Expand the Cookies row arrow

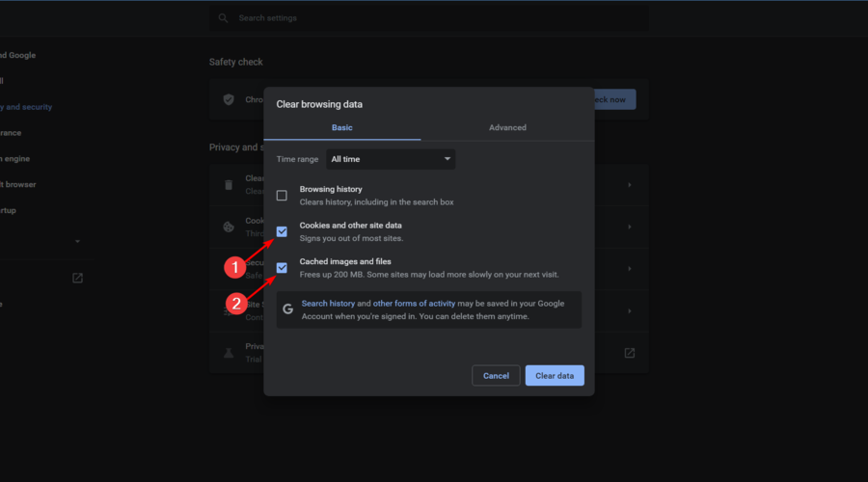point(630,227)
